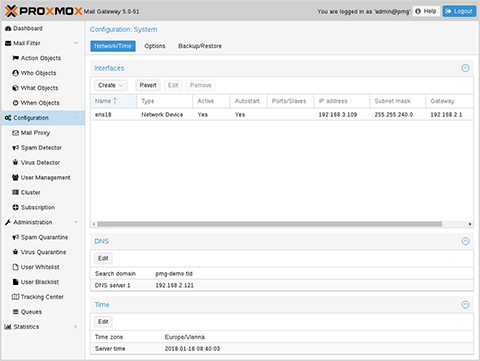Image resolution: width=480 pixels, height=361 pixels.
Task: Click the Type column header
Action: tap(165, 101)
